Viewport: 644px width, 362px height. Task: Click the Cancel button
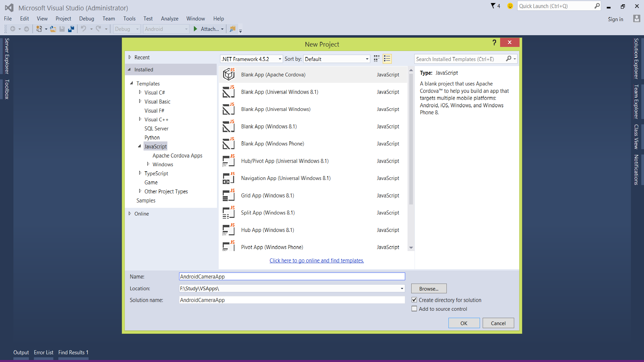click(498, 323)
